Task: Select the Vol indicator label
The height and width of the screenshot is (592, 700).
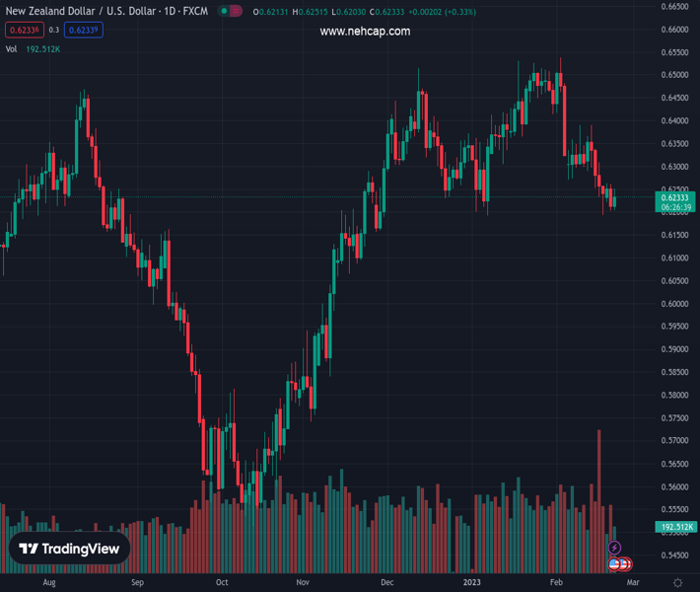Action: [12, 48]
